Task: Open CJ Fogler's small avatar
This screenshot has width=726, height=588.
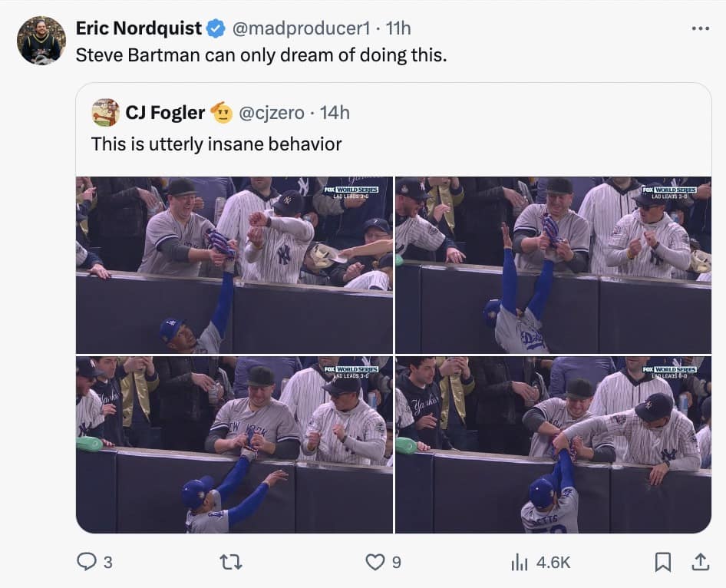Action: pos(105,113)
